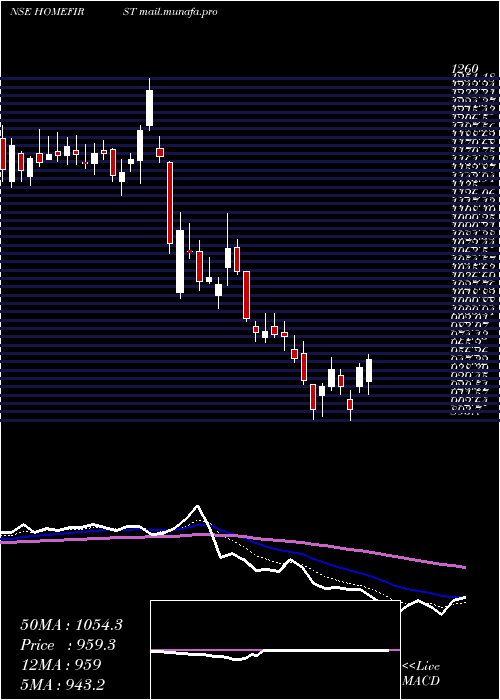Click the <<Live MACD label
The image size is (500, 700).
point(421,674)
